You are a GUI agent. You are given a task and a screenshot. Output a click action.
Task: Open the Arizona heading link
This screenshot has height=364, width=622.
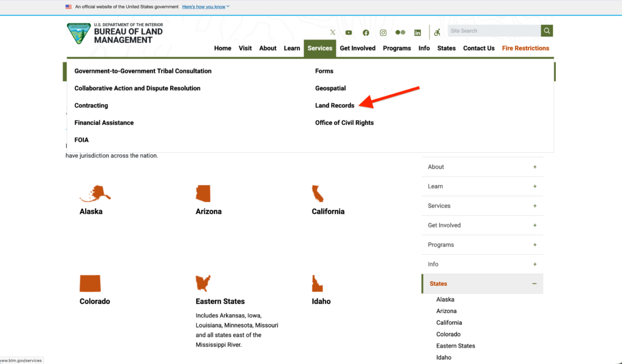click(x=208, y=211)
